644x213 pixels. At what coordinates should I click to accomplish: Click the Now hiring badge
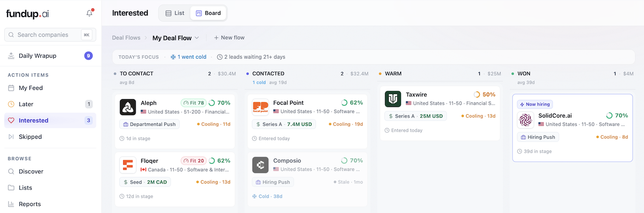tap(535, 104)
